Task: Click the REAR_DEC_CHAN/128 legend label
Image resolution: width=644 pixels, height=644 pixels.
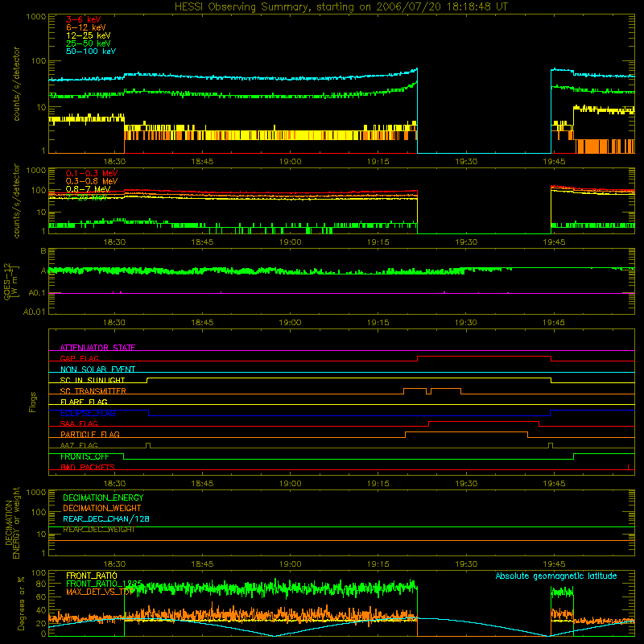Action: pos(106,518)
